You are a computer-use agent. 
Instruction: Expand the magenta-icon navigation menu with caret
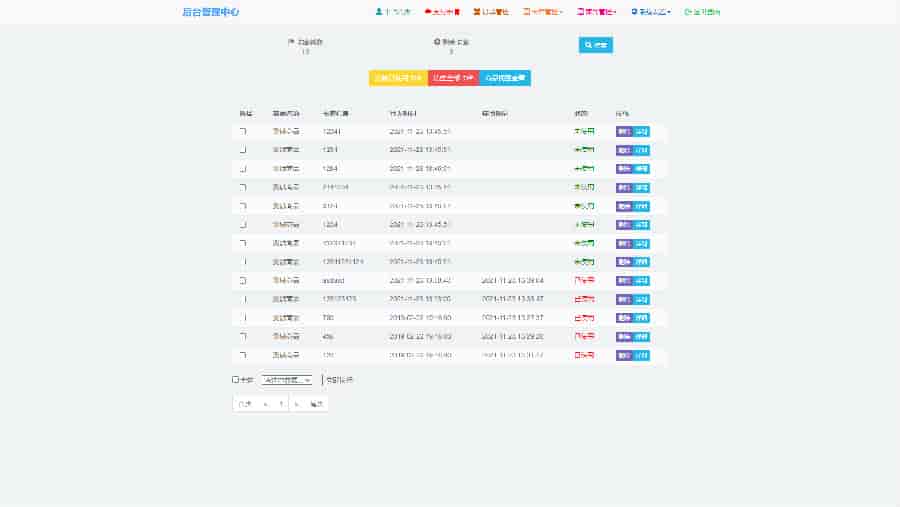click(x=596, y=12)
